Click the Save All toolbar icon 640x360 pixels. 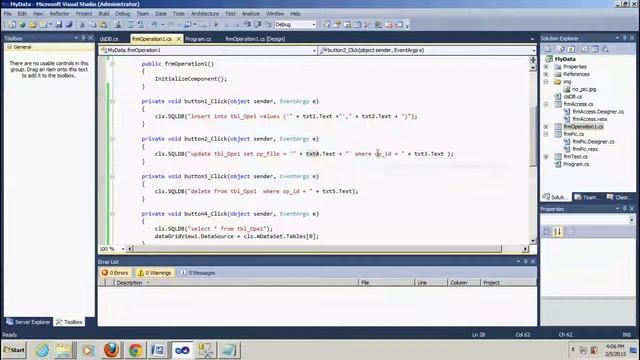69,25
